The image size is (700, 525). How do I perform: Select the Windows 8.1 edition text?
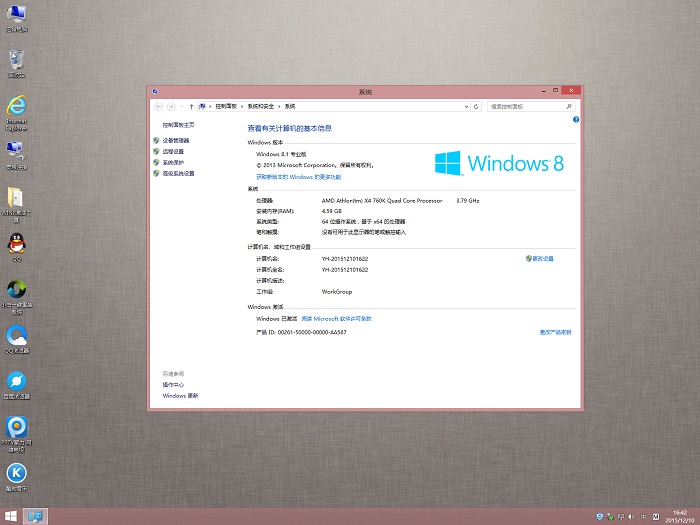pos(281,154)
